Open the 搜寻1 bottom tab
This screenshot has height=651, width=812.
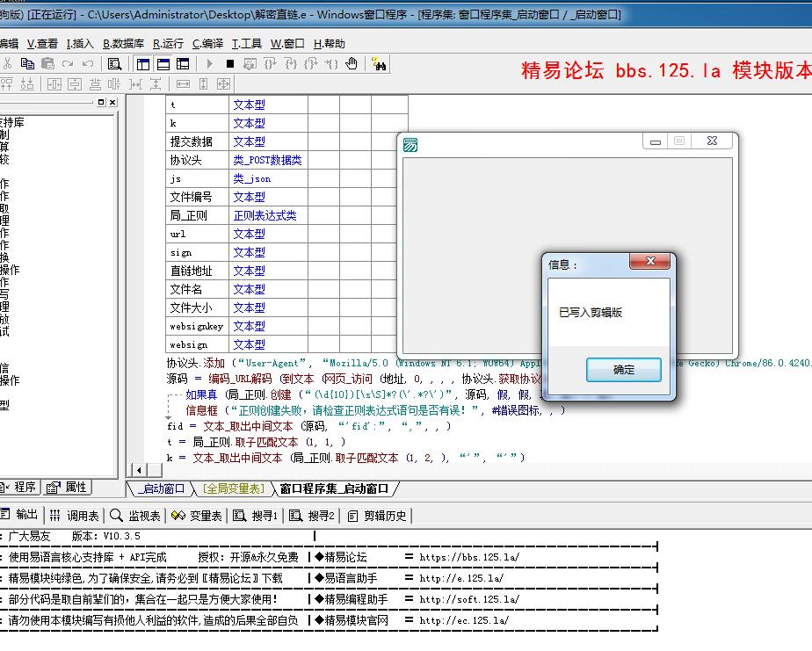tap(256, 516)
